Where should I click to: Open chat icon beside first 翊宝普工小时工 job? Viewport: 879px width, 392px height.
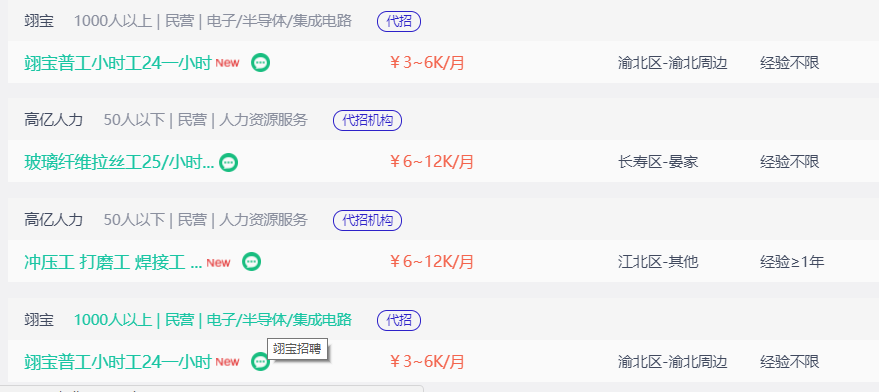coord(260,62)
